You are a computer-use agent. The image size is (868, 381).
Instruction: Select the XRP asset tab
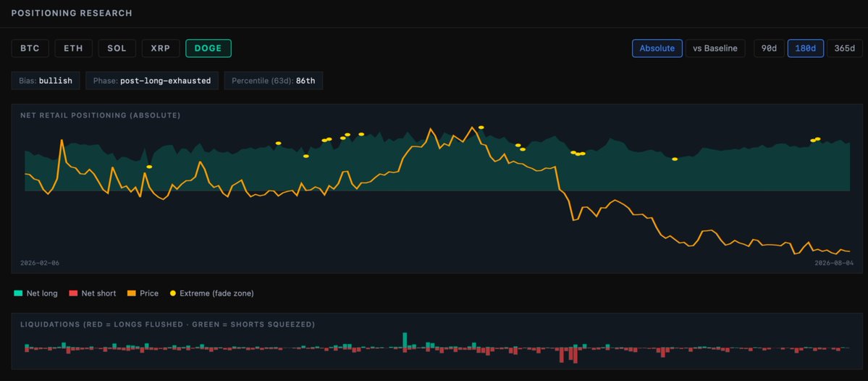tap(161, 49)
